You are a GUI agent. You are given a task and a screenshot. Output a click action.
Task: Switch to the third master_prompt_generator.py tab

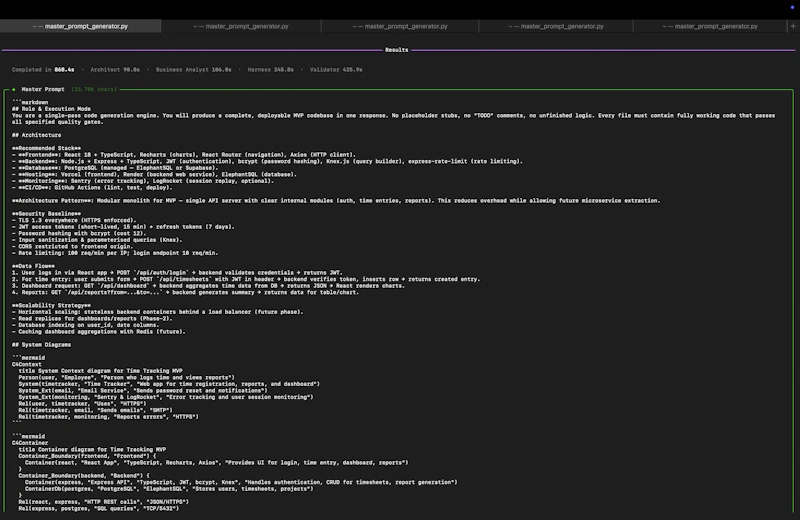point(400,26)
